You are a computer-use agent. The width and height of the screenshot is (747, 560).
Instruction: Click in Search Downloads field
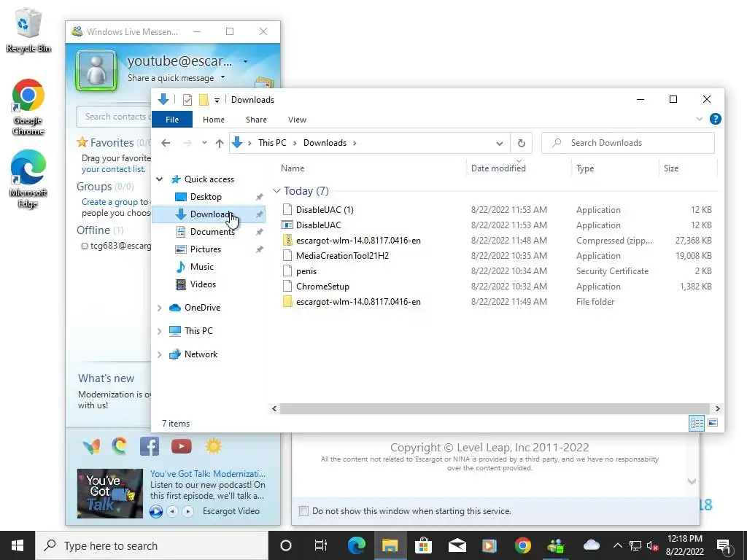pos(628,143)
